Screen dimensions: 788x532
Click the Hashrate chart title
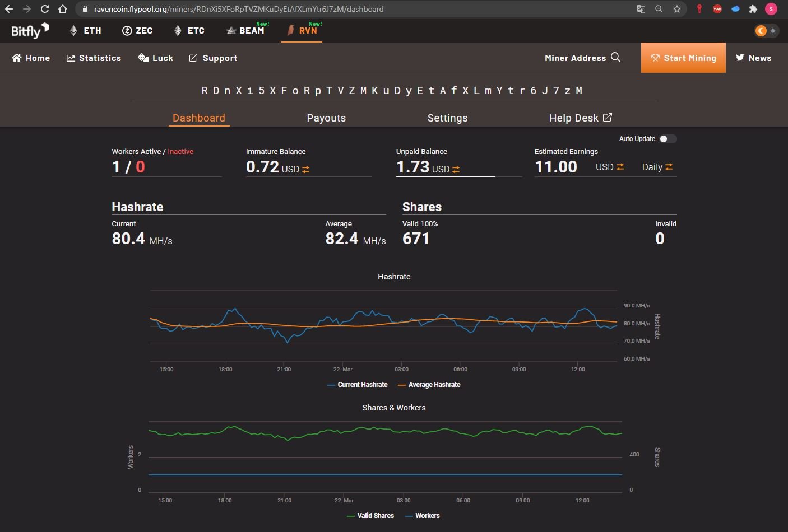point(394,277)
